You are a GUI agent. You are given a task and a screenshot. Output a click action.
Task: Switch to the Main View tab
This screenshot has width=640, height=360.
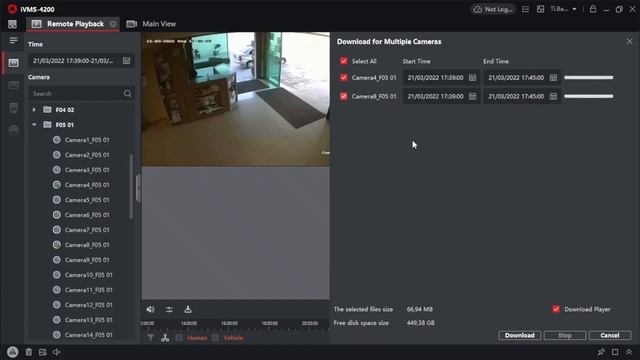tap(151, 24)
